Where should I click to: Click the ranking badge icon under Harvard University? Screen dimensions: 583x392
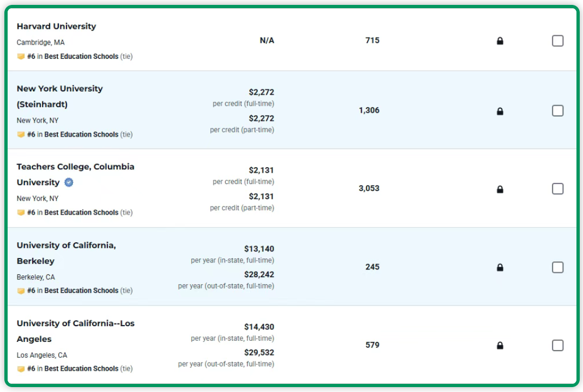point(21,57)
